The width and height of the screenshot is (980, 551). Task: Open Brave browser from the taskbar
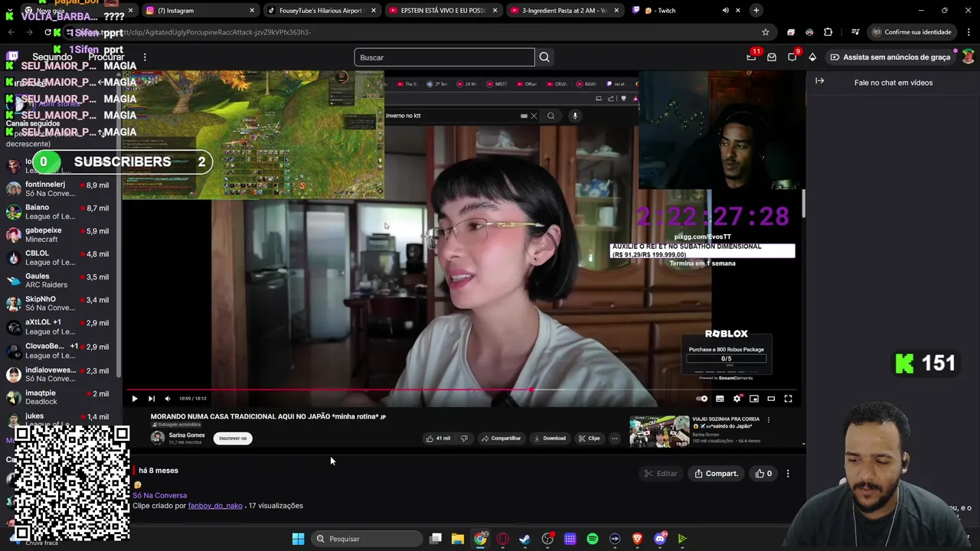pos(637,539)
